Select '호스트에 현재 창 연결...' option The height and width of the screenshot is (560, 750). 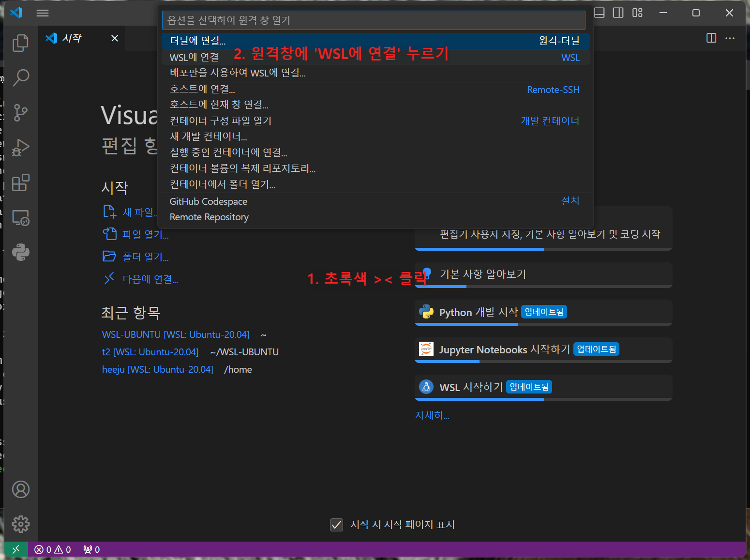click(x=375, y=105)
